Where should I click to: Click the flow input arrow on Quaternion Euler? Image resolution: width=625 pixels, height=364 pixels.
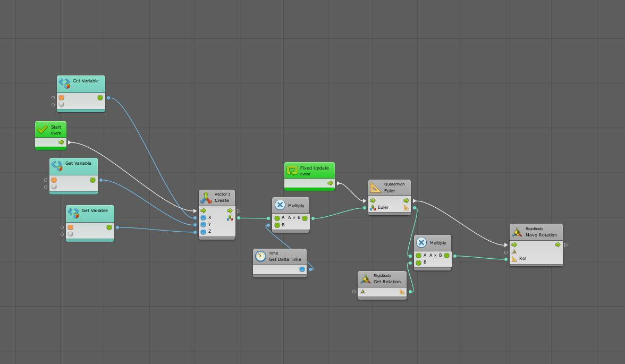(373, 200)
